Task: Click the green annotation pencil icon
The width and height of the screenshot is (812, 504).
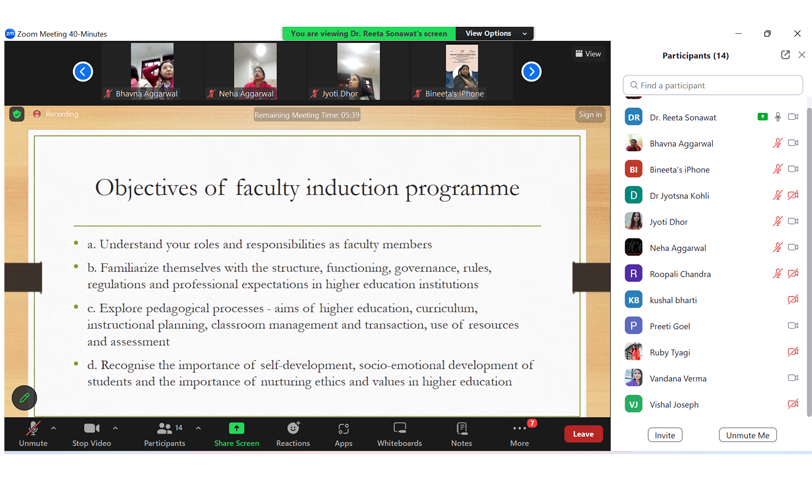Action: [24, 398]
